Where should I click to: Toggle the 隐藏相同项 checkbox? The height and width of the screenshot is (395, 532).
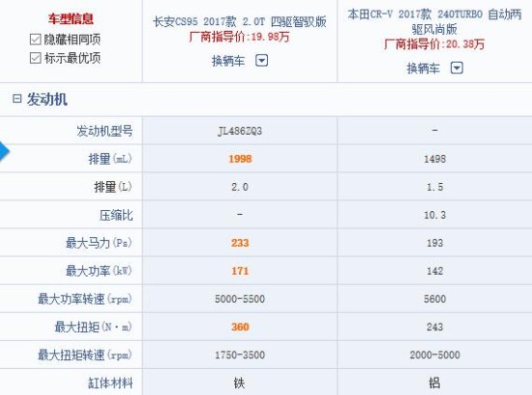(35, 40)
